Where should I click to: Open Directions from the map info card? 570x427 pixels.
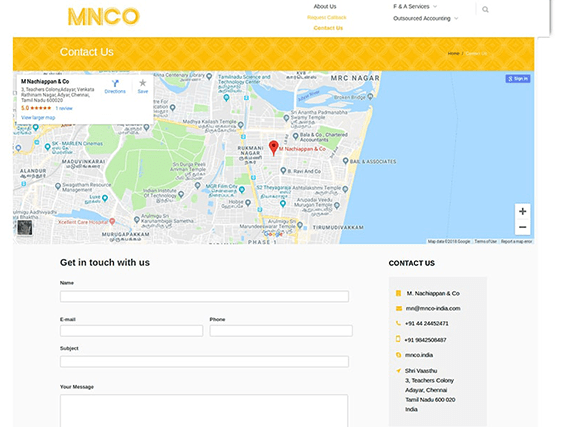click(x=115, y=87)
